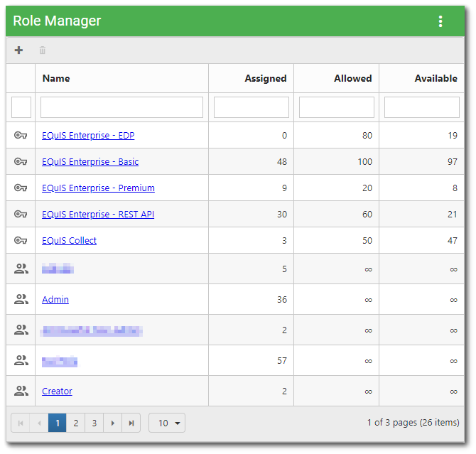Image resolution: width=476 pixels, height=454 pixels.
Task: Go to first page using pager icon
Action: click(x=21, y=423)
